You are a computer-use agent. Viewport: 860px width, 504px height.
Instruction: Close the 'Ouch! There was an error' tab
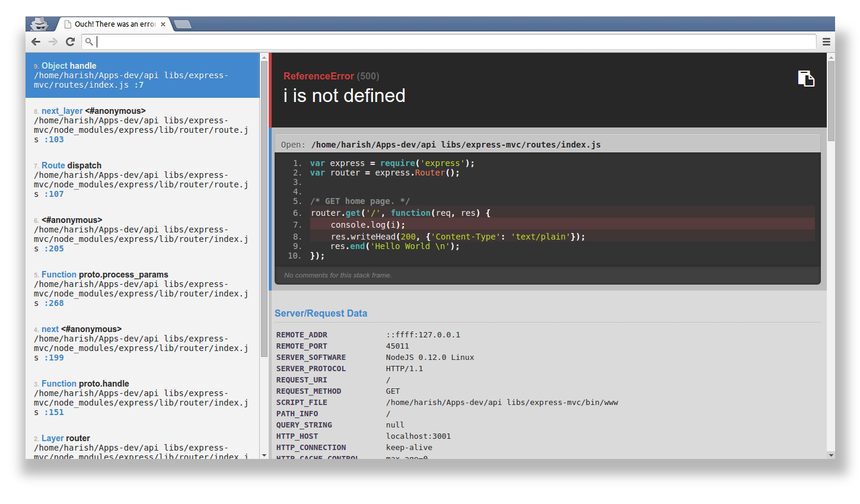coord(163,24)
